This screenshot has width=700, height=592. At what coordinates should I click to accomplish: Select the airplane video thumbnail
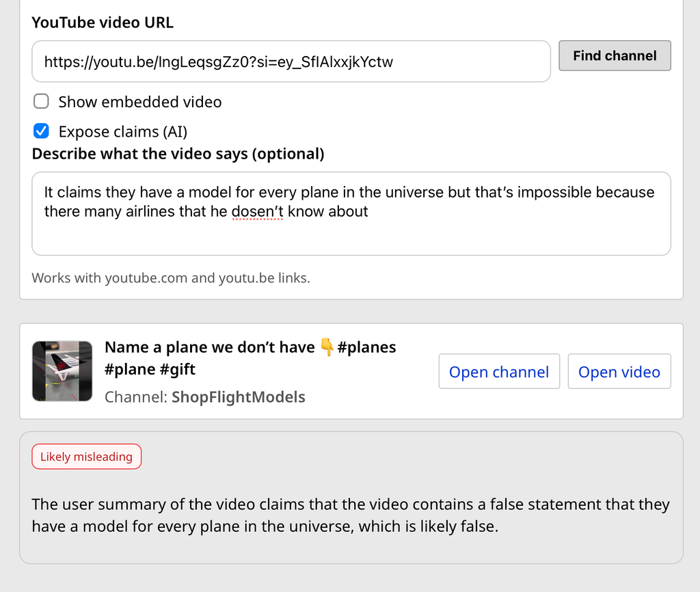tap(62, 371)
